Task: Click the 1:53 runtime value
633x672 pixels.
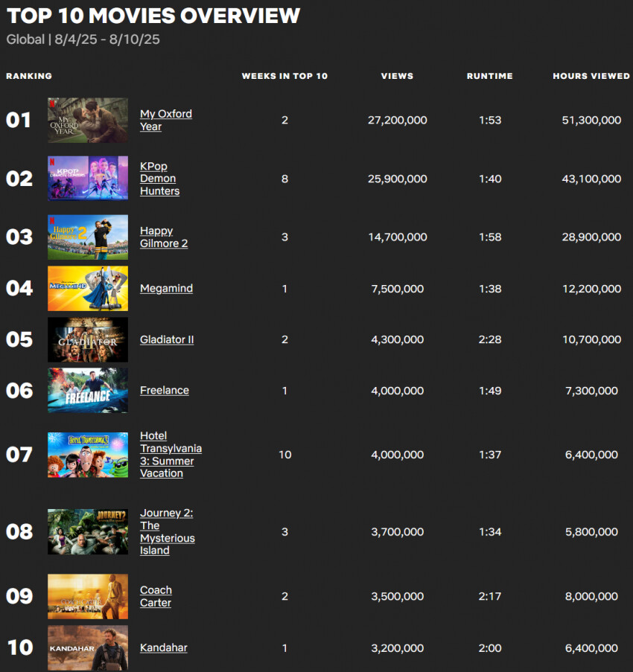Action: [490, 120]
